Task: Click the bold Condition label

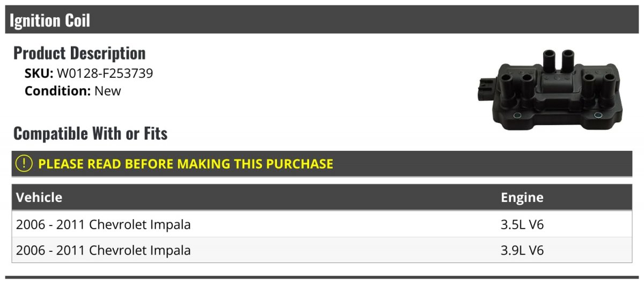Action: (58, 91)
